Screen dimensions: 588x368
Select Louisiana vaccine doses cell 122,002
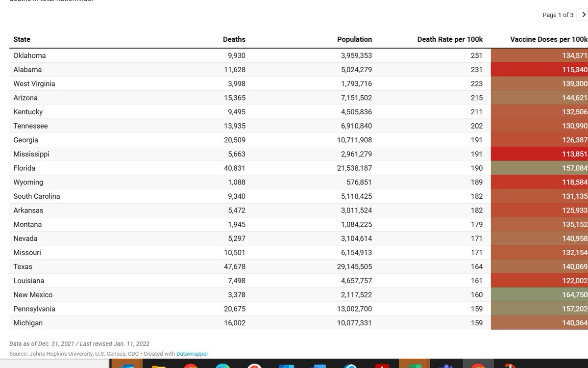[539, 281]
